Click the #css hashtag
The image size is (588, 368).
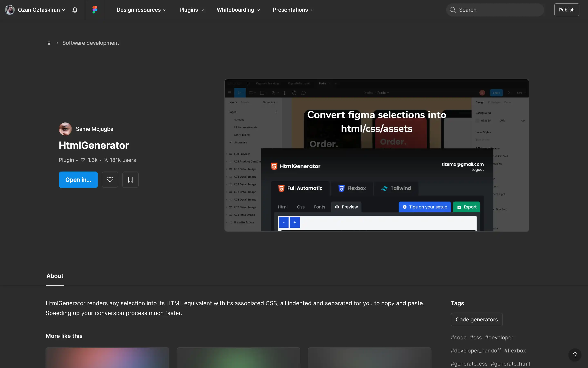[476, 337]
